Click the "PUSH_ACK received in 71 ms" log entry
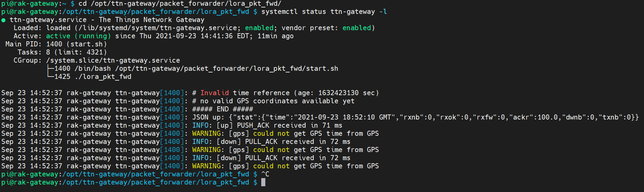The height and width of the screenshot is (192, 644). (289, 125)
